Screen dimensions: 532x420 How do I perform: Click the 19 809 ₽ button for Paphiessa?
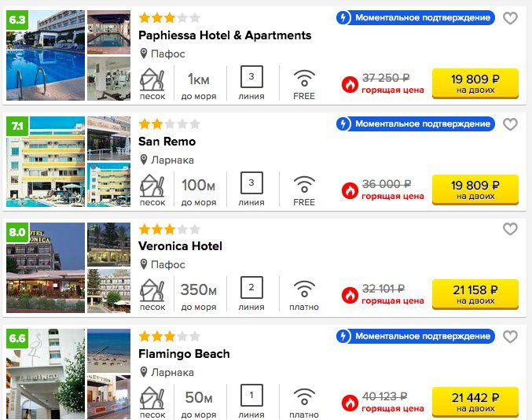pos(475,83)
